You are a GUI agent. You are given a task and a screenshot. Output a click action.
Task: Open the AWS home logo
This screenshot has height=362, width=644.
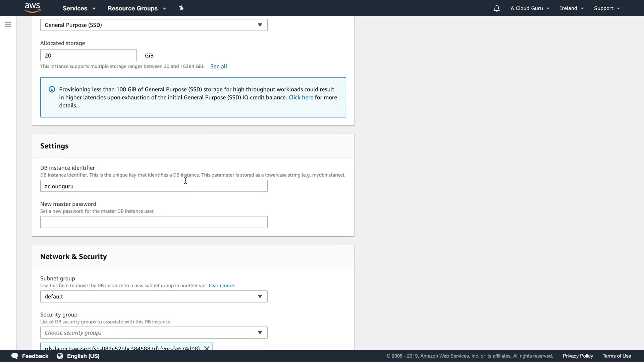pyautogui.click(x=32, y=8)
